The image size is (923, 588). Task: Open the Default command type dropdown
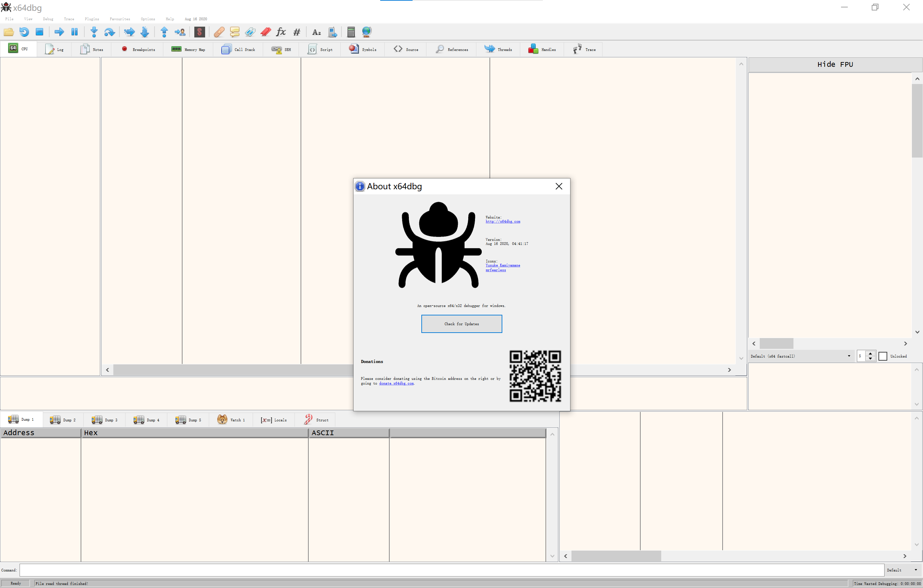(x=902, y=570)
